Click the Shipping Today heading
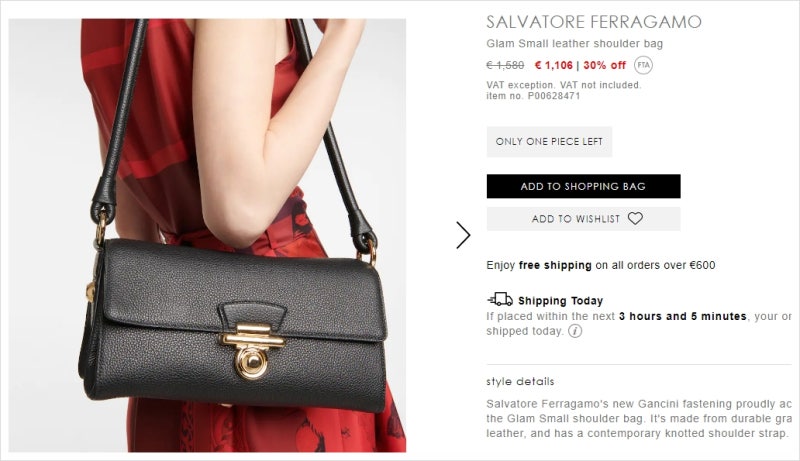Screen dimensions: 800x461 [x=560, y=301]
